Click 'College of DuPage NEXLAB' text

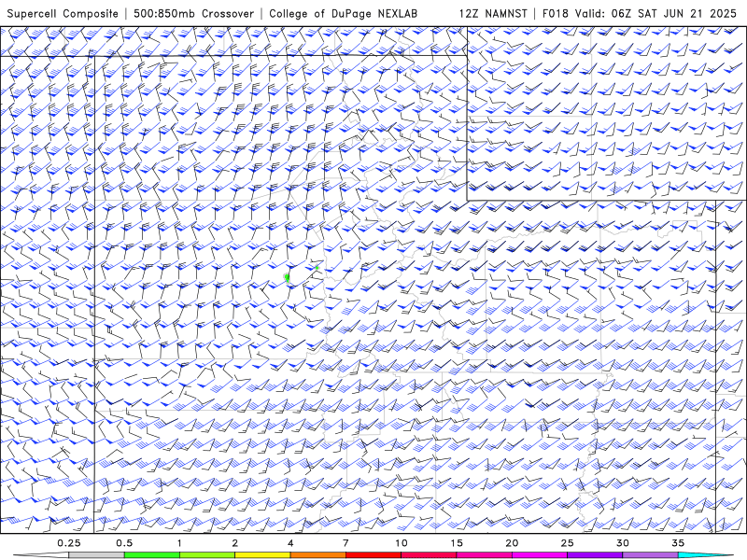(343, 13)
